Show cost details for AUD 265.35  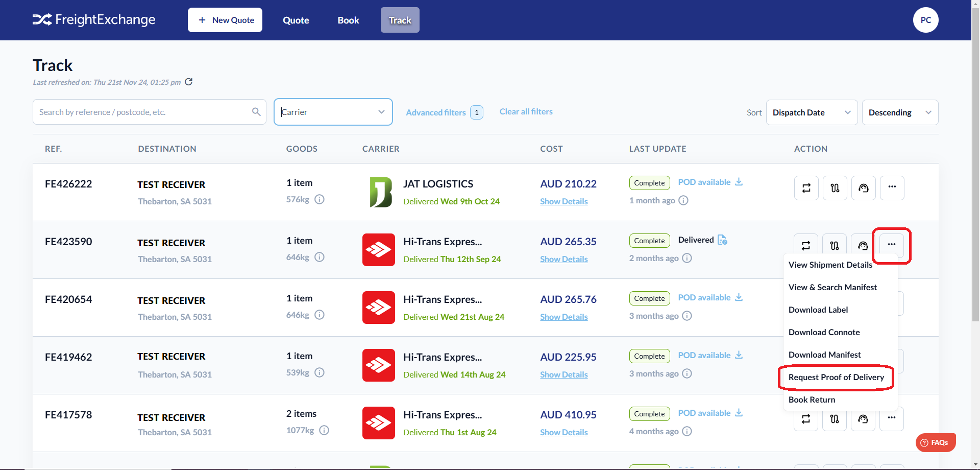(564, 259)
